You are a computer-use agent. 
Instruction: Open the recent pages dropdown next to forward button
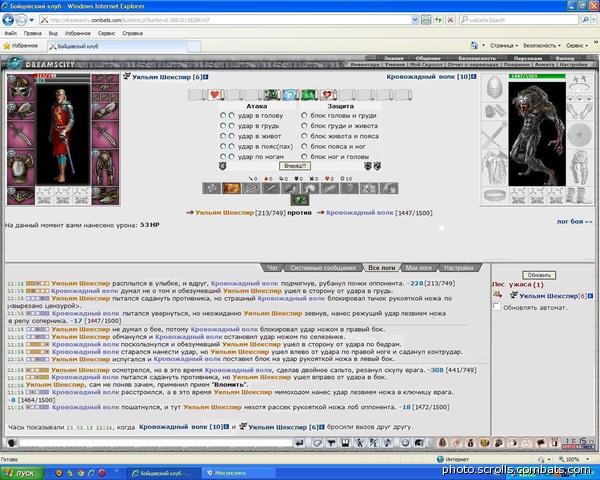click(32, 20)
